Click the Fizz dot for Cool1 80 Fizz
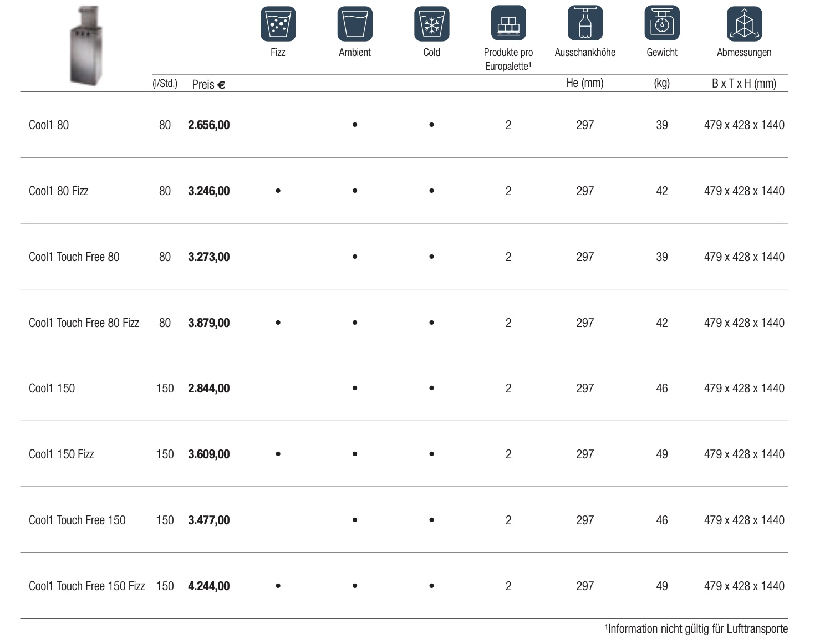This screenshot has width=825, height=644. tap(278, 191)
